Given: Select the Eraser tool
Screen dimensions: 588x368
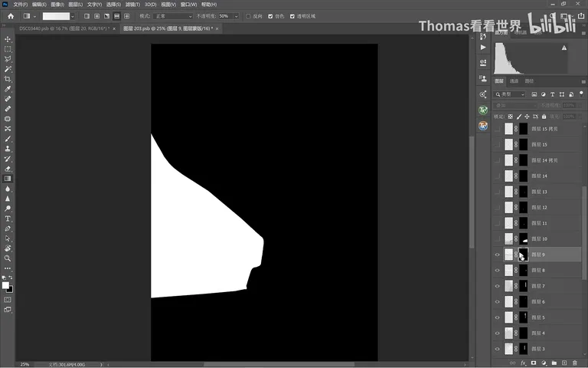Looking at the screenshot, I should 8,169.
